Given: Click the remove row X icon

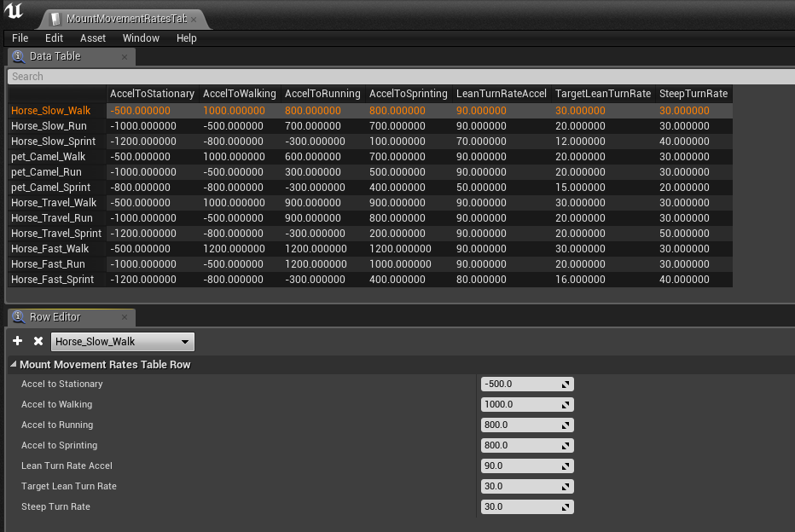Looking at the screenshot, I should 38,341.
